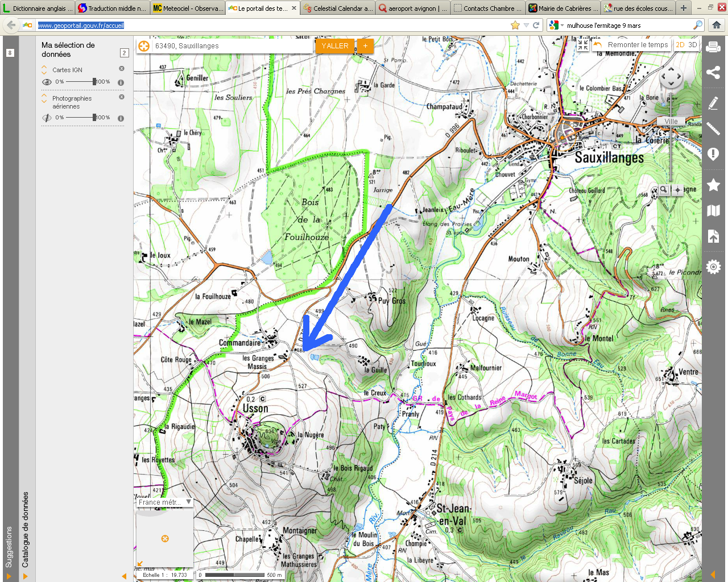This screenshot has width=728, height=582.
Task: Click the Cartes IGN opacity slider handle
Action: pyautogui.click(x=94, y=82)
